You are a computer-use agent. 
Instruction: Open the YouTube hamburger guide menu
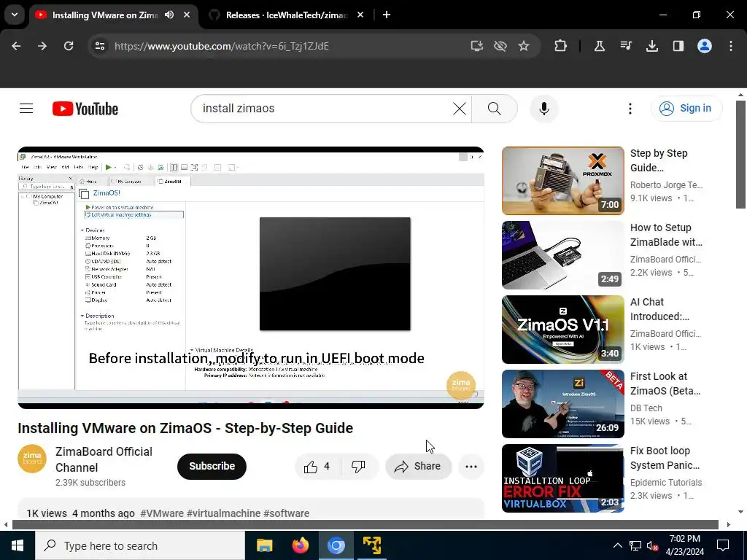(x=26, y=109)
